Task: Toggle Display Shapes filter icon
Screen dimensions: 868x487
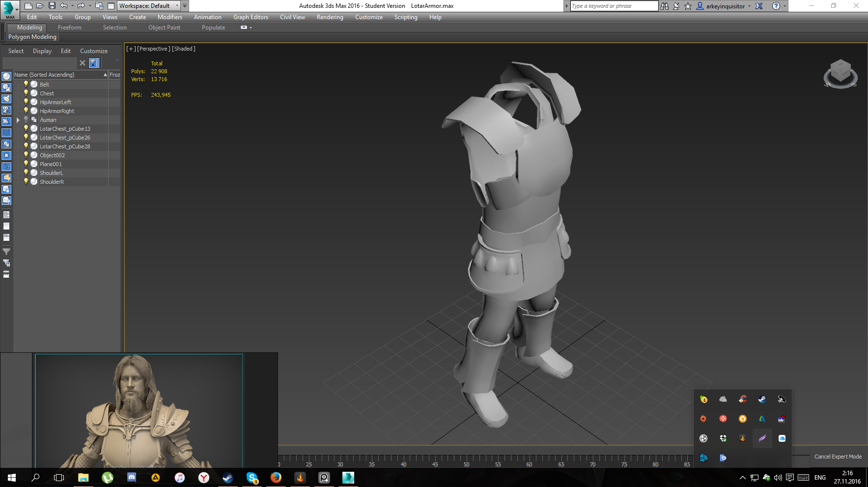Action: tap(6, 87)
